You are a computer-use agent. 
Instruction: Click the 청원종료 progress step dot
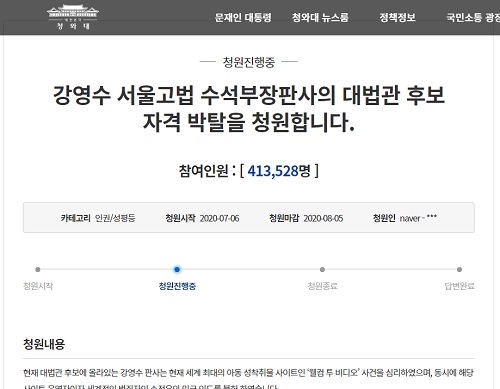322,269
